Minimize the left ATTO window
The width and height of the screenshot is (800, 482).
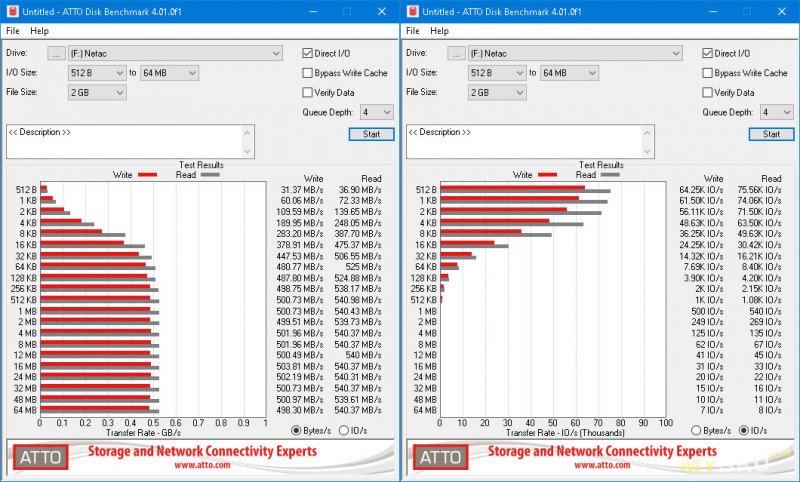click(312, 11)
